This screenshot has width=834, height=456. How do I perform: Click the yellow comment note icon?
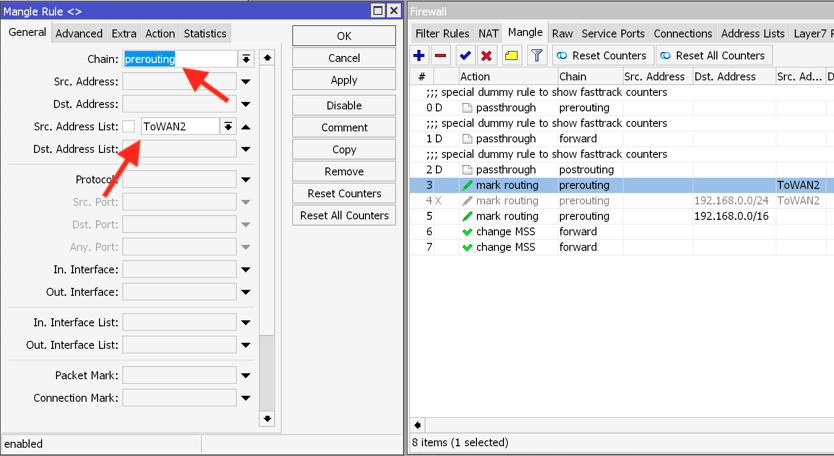pyautogui.click(x=511, y=56)
